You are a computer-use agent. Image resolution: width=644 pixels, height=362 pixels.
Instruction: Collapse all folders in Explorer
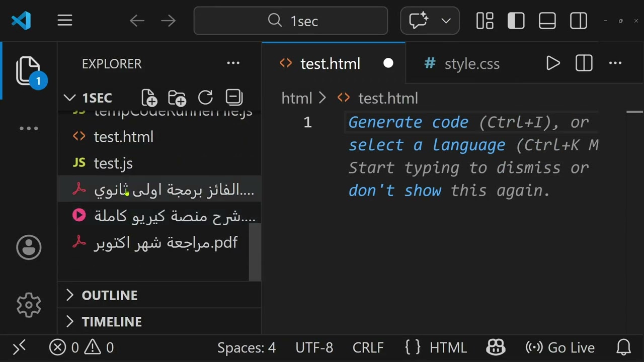pos(234,98)
